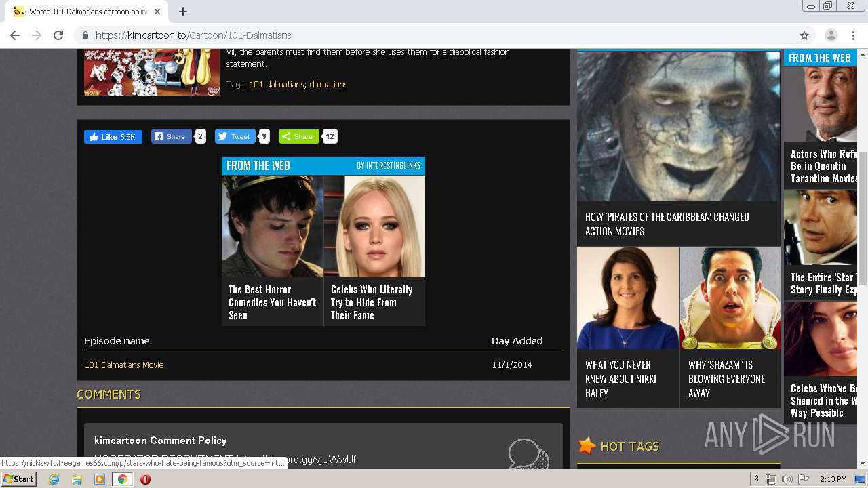Click the action center flag tray icon
Image resolution: width=868 pixels, height=488 pixels.
click(803, 479)
